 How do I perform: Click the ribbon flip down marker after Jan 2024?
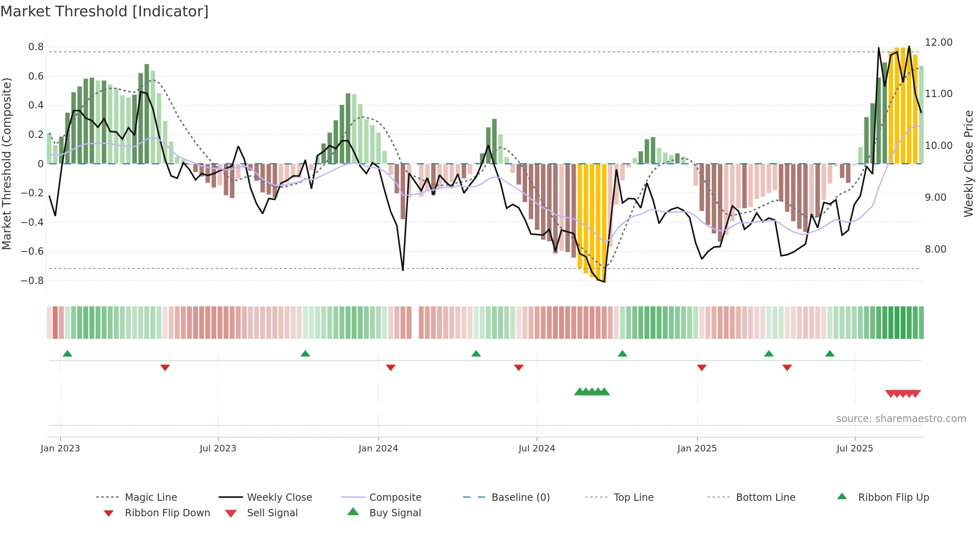[x=391, y=368]
